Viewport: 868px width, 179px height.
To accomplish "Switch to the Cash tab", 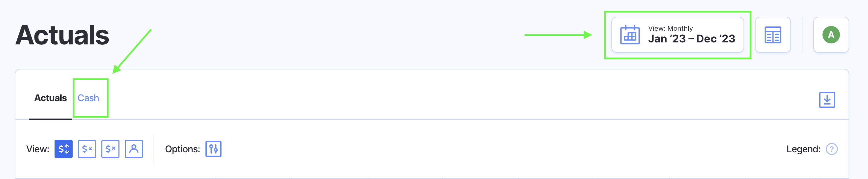I will (88, 98).
